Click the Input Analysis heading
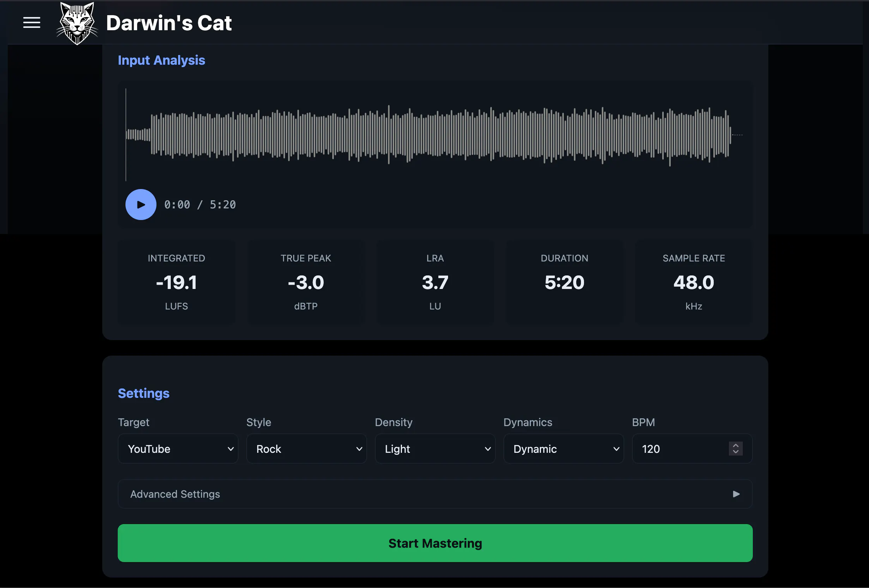869x588 pixels. pos(161,60)
